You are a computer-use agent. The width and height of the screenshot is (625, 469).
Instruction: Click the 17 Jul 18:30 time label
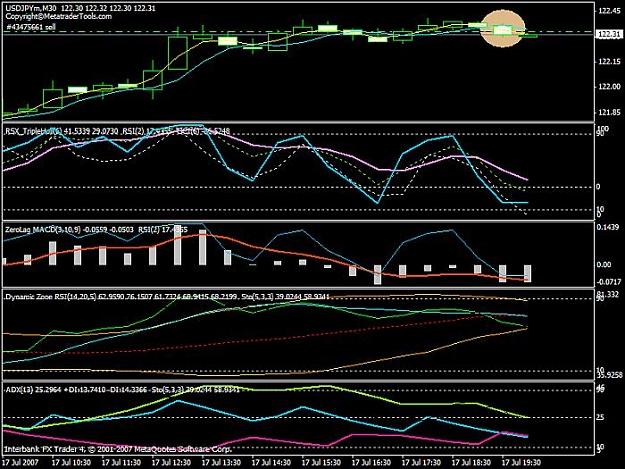tap(471, 463)
